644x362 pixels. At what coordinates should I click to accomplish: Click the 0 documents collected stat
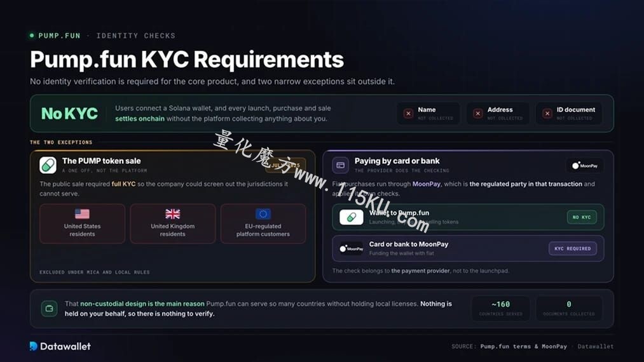tap(569, 309)
